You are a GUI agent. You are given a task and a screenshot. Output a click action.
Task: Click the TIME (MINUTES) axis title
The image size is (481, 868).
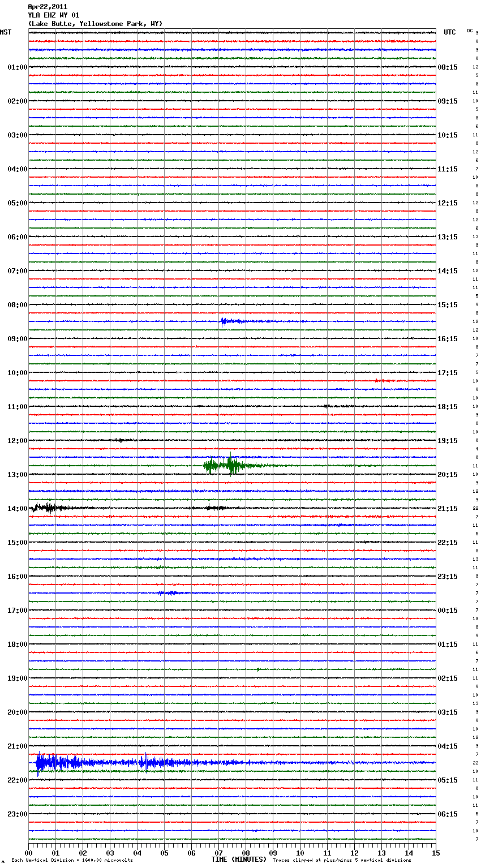click(x=239, y=860)
